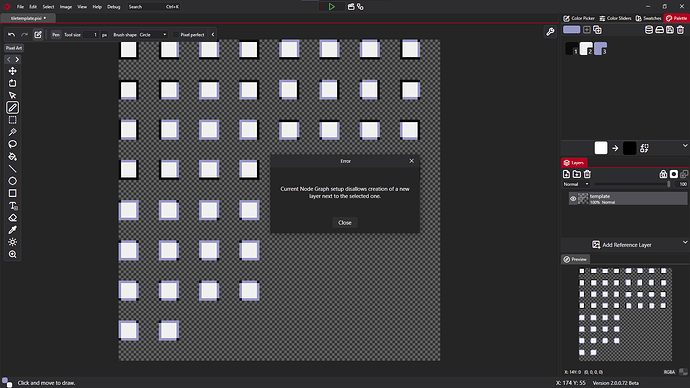Viewport: 690px width, 388px height.
Task: Toggle the Pixel perfect checkbox
Action: tap(176, 34)
